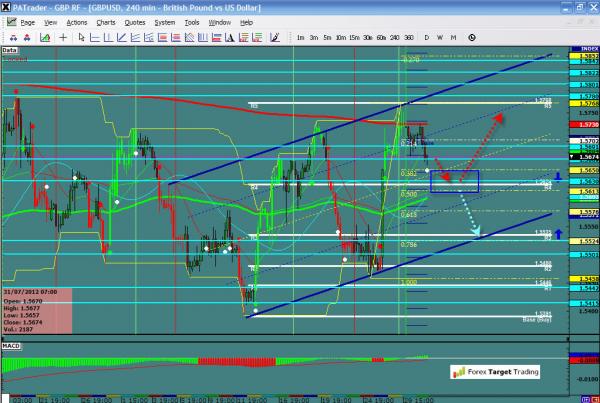Switch chart to 15m timeframe
The image size is (600, 403).
(x=355, y=36)
